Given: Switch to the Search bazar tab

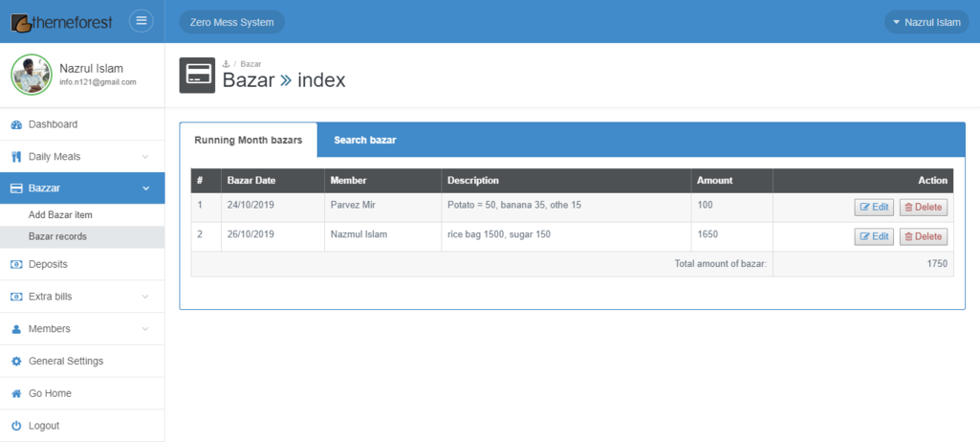Looking at the screenshot, I should point(364,141).
